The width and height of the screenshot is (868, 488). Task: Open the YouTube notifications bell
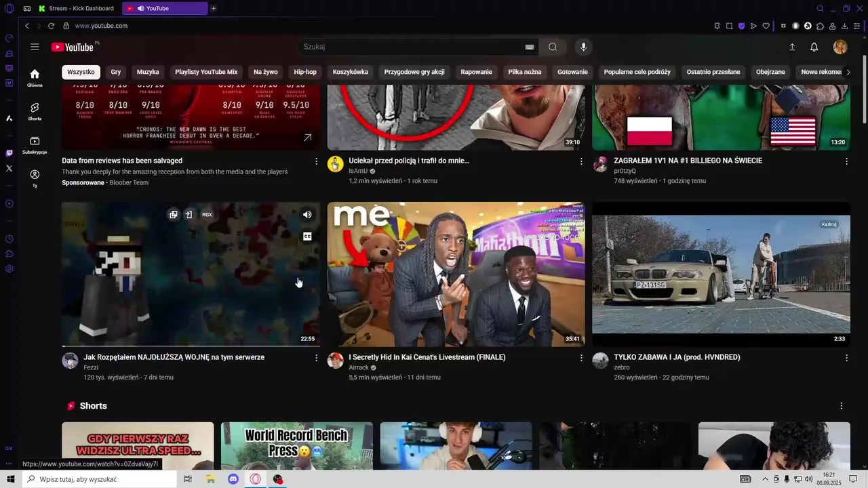point(814,47)
